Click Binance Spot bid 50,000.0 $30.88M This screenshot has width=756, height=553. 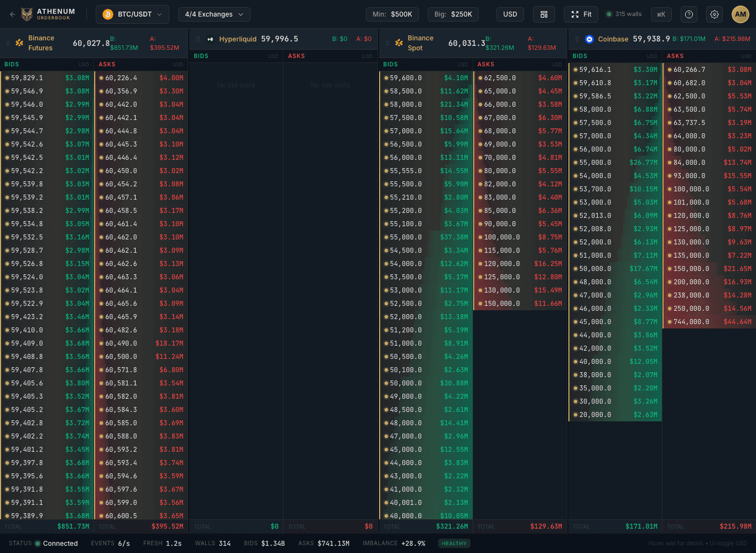pyautogui.click(x=426, y=383)
